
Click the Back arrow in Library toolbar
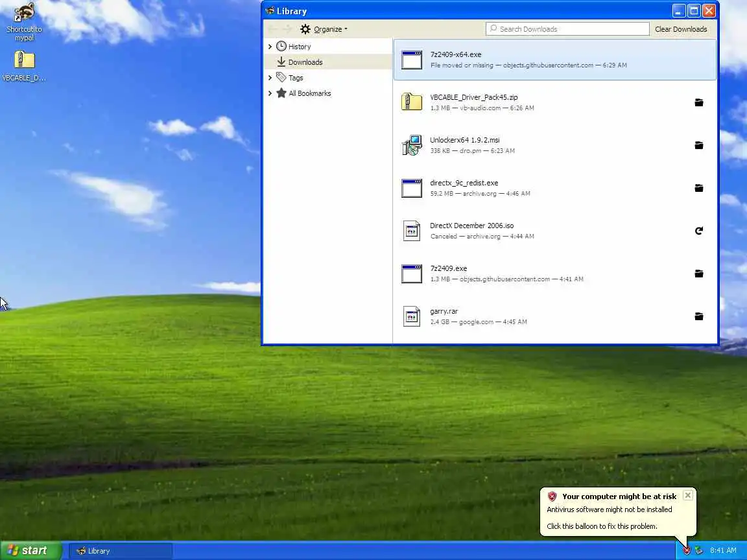coord(272,29)
